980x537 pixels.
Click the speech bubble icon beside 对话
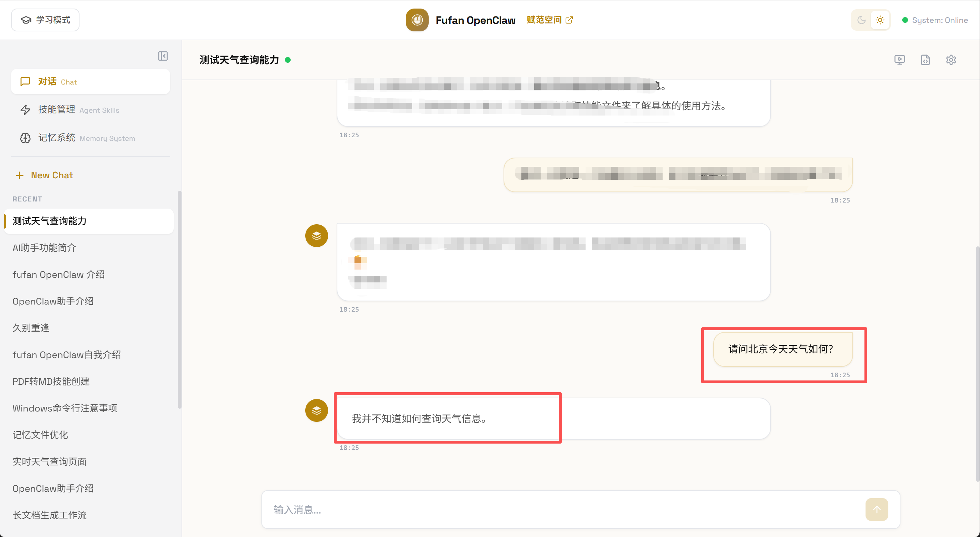(x=25, y=81)
